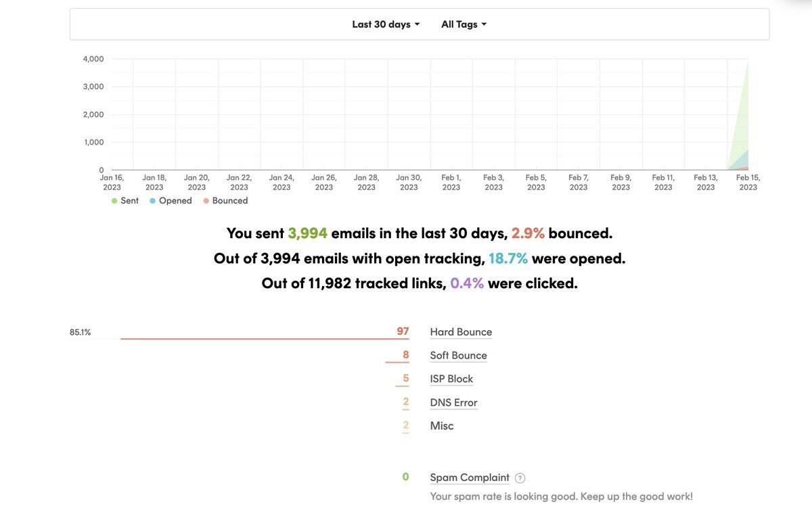This screenshot has width=812, height=531.
Task: Toggle the Sent series in the chart legend
Action: [x=125, y=201]
